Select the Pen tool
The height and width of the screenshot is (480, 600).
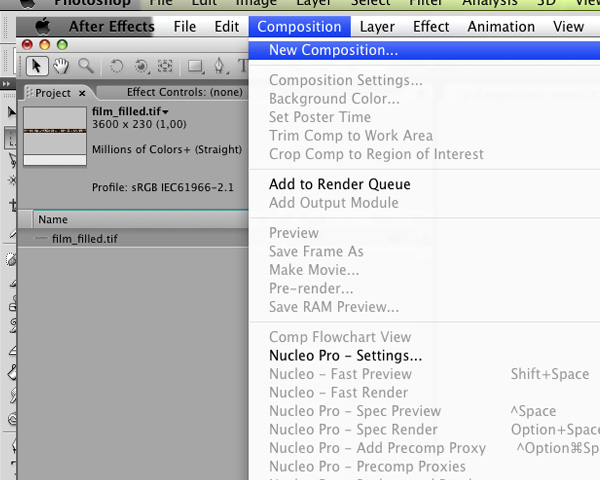point(219,66)
